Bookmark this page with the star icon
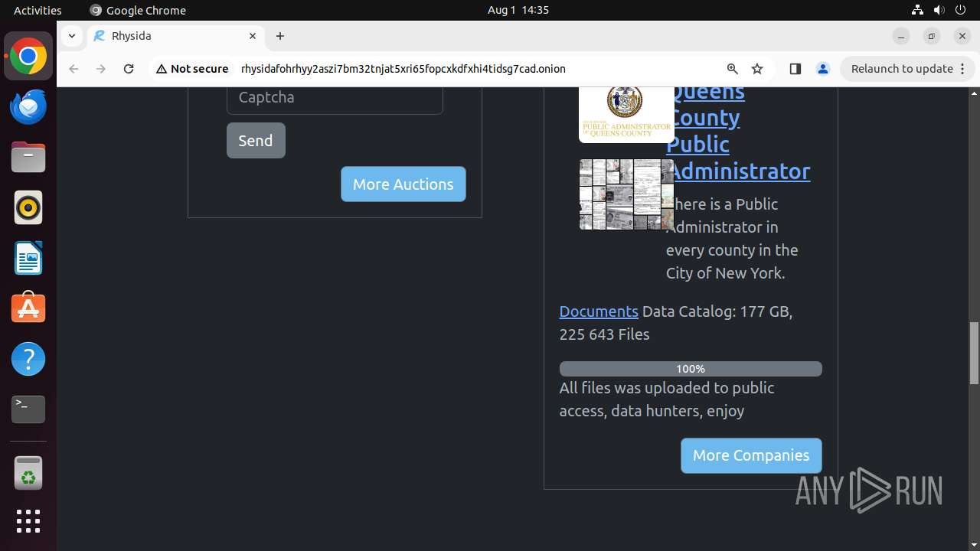The height and width of the screenshot is (551, 980). [757, 69]
